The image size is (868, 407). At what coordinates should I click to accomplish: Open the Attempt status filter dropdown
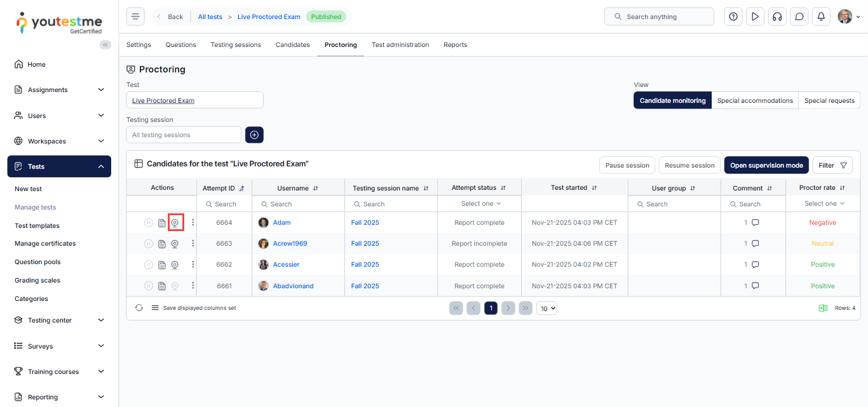pos(480,204)
